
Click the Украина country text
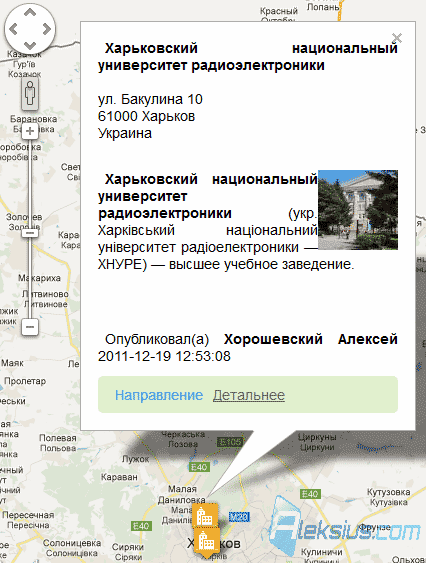pyautogui.click(x=125, y=133)
